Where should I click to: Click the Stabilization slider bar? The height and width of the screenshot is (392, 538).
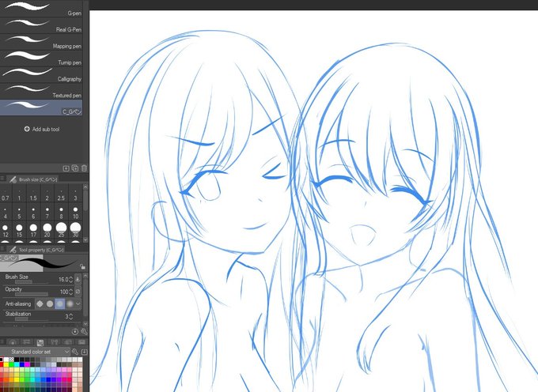[x=32, y=319]
